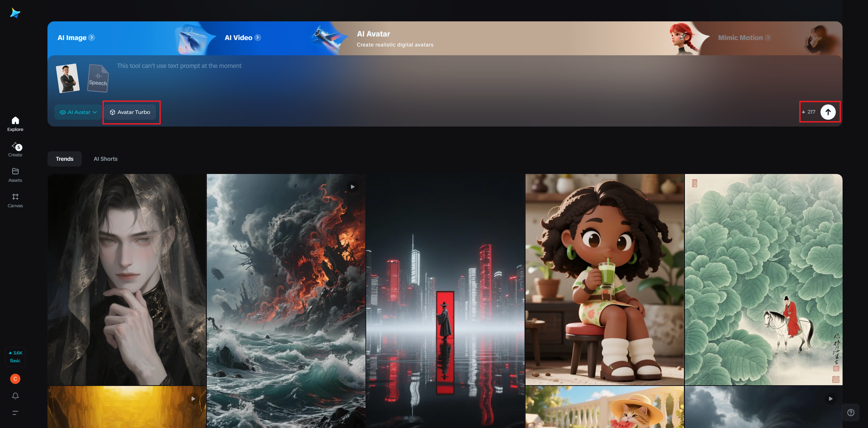The image size is (868, 428).
Task: Click the app logo at top left
Action: point(16,13)
